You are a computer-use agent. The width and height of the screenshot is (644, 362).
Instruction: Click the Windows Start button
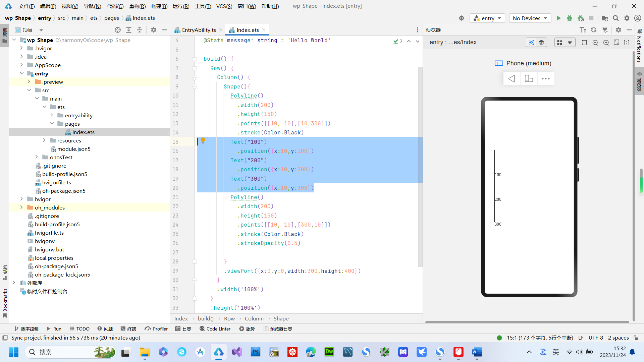coord(13,352)
